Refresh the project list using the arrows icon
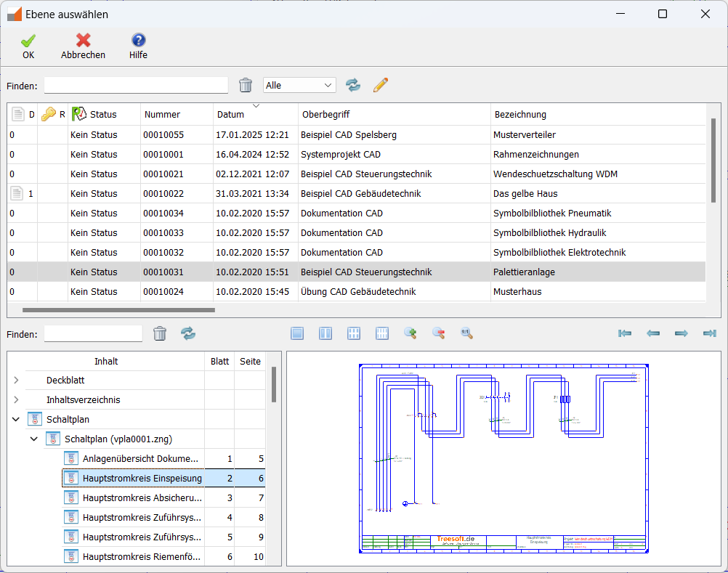The height and width of the screenshot is (573, 728). [353, 86]
